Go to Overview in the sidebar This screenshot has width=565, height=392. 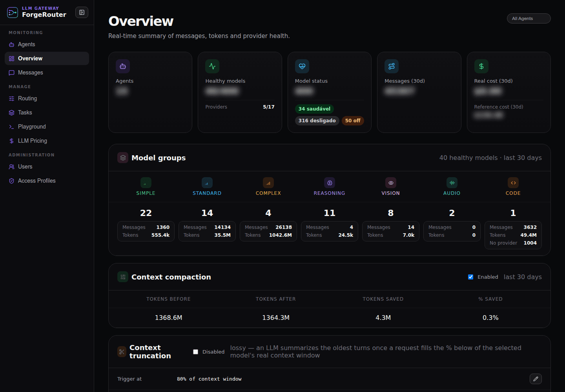click(47, 58)
